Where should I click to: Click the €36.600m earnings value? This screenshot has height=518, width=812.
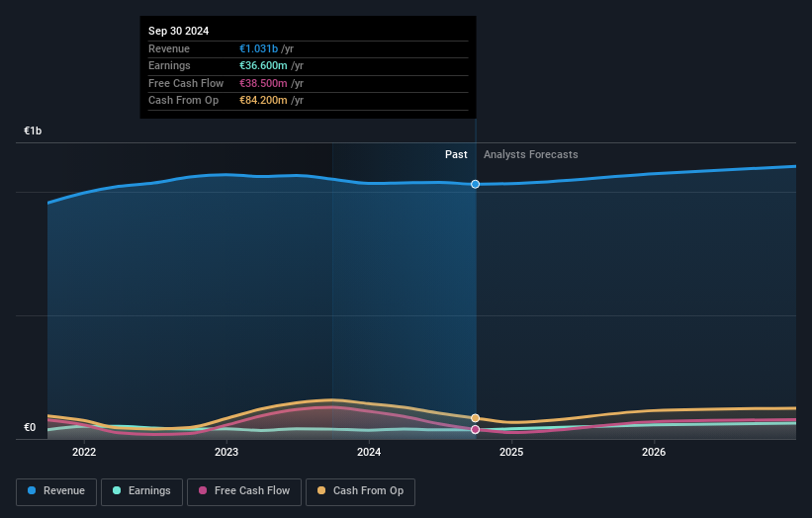point(263,65)
